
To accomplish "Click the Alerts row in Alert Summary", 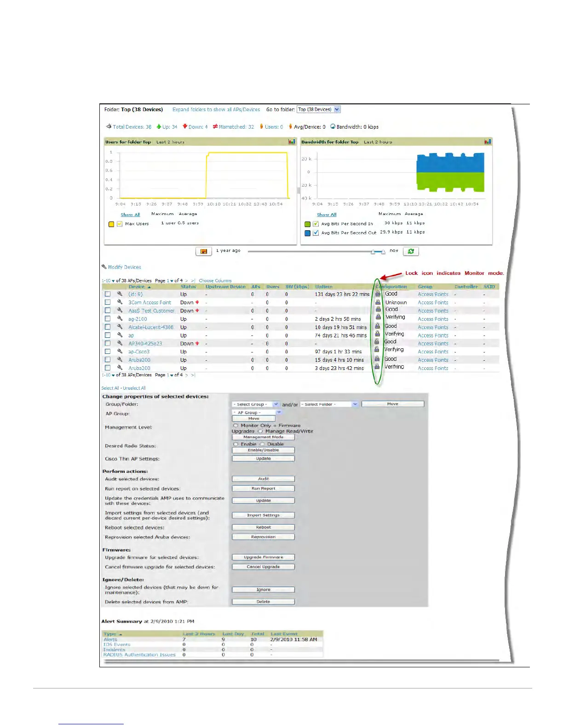I will point(213,639).
